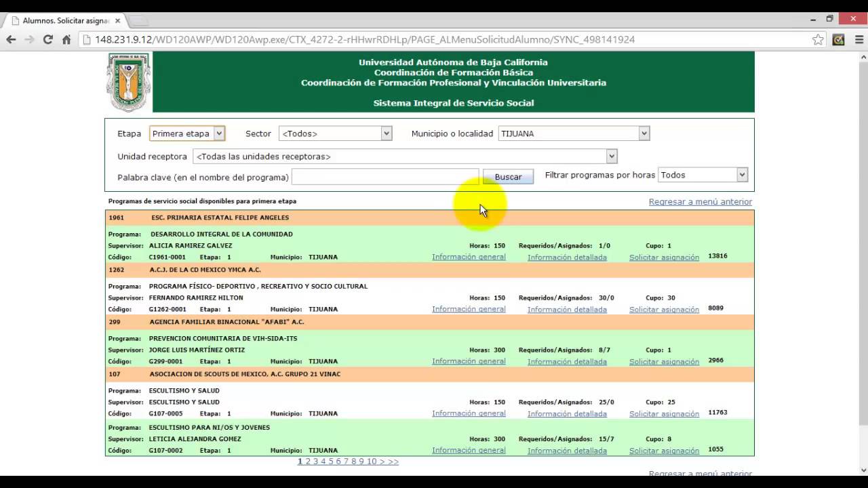The height and width of the screenshot is (488, 868).
Task: Jump to last page with '>>' link
Action: 393,462
